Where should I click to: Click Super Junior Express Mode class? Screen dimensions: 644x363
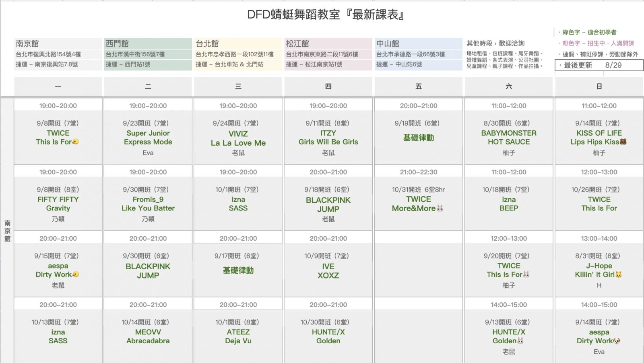point(148,138)
